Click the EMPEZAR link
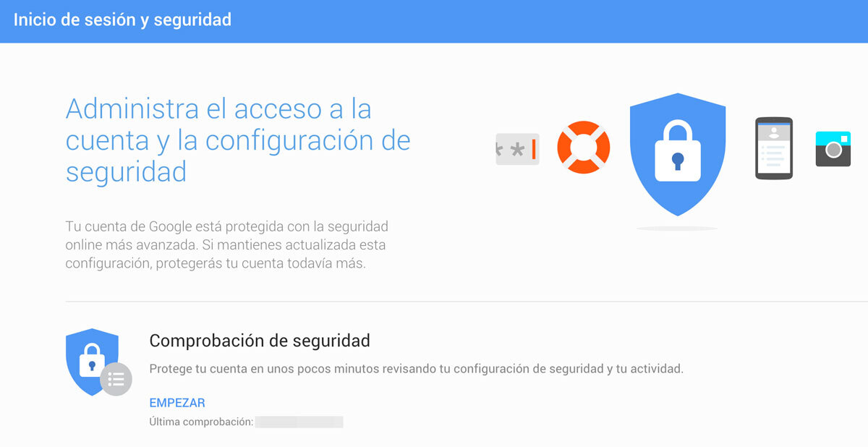Screen dimensions: 868x447 177,403
